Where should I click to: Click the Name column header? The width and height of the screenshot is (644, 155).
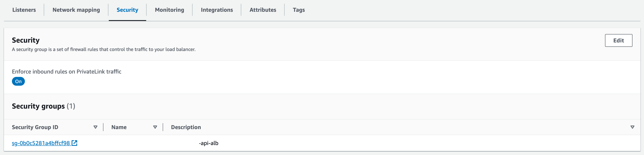click(119, 127)
